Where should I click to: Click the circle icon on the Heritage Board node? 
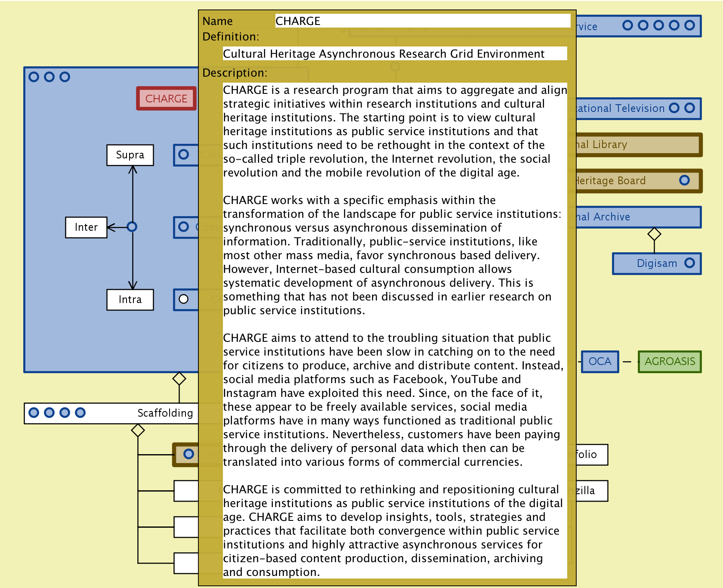coord(684,180)
